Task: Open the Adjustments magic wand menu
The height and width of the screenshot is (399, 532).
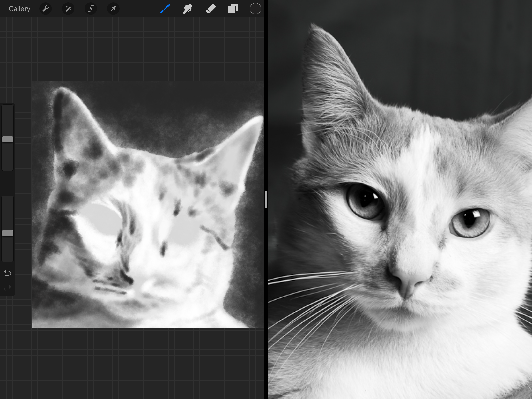Action: (x=68, y=9)
